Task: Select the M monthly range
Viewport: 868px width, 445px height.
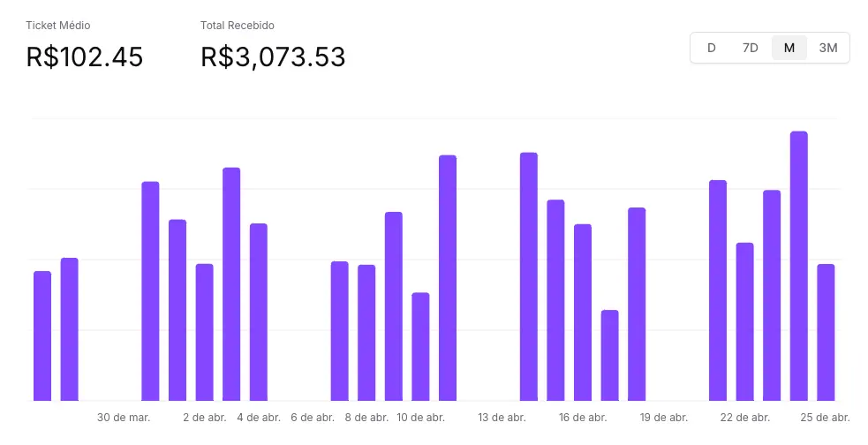Action: (x=789, y=48)
